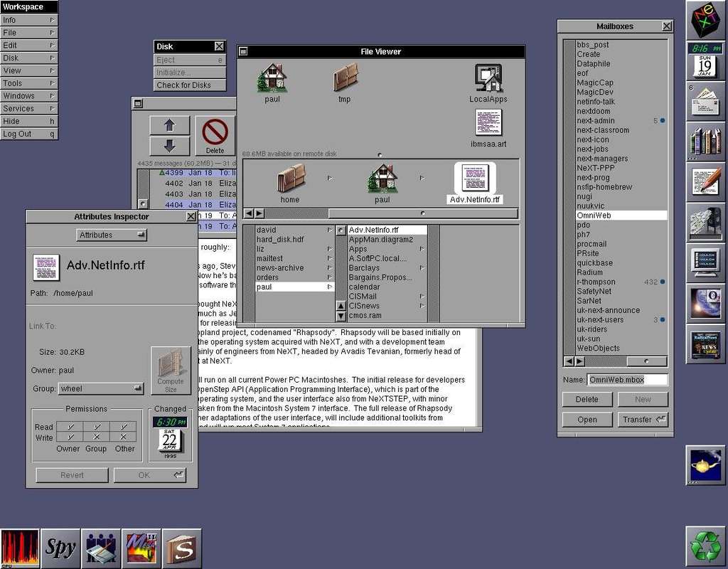Launch OmniWeb globe icon from the dock
Viewport: 728px width, 569px height.
click(x=705, y=302)
